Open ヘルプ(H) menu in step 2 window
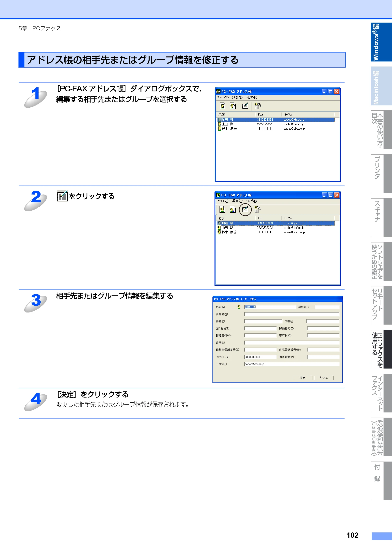Viewport: 392px width, 555px height. click(x=252, y=201)
